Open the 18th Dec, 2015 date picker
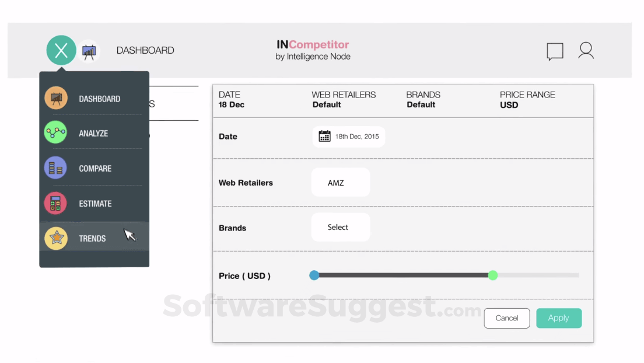 pos(349,137)
